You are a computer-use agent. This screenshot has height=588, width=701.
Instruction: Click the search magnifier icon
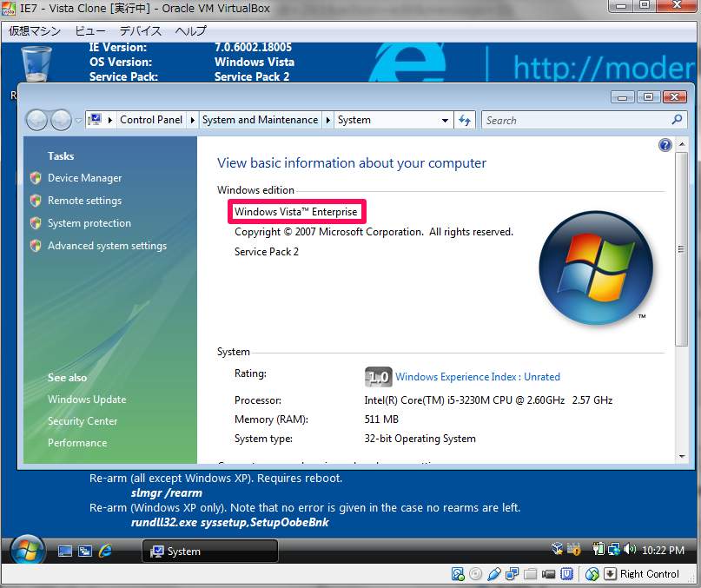tap(678, 120)
